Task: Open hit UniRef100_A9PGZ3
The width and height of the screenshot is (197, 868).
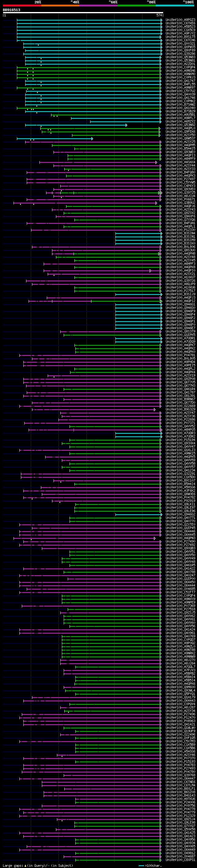Action: point(180,20)
